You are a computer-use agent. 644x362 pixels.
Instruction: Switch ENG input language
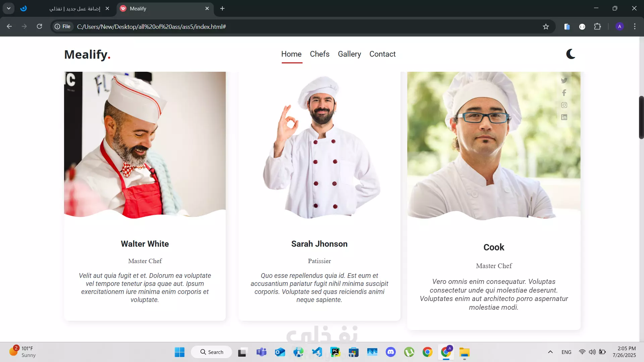567,352
